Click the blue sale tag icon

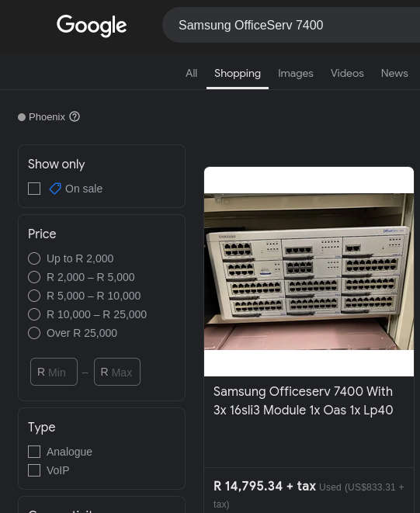click(x=55, y=189)
